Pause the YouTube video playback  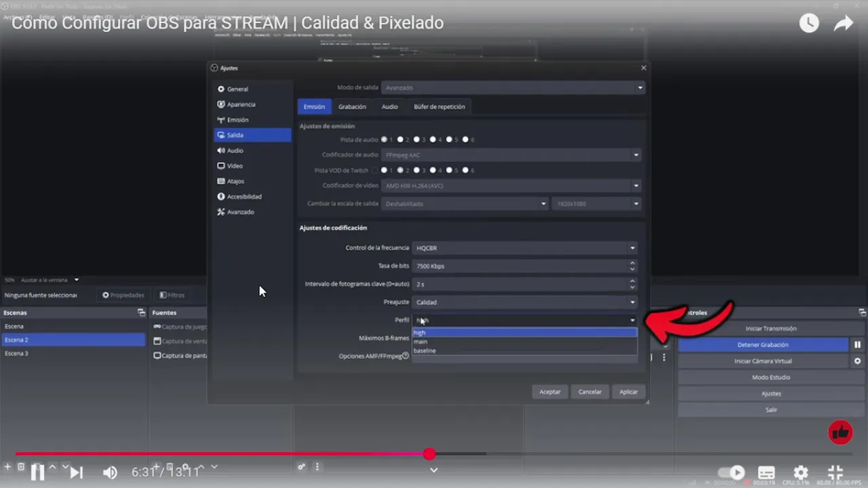37,472
